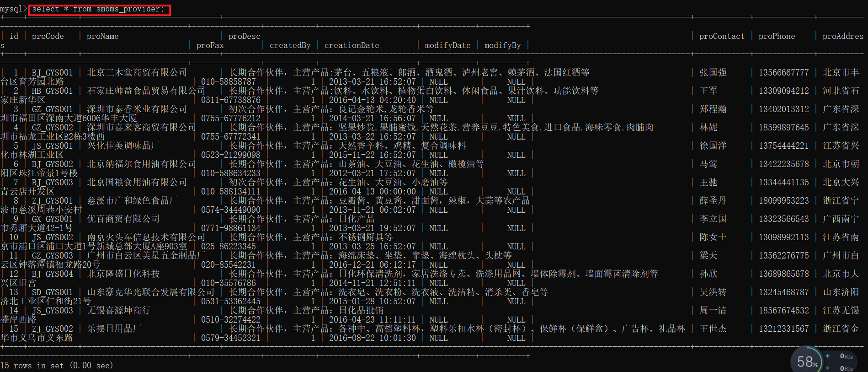The height and width of the screenshot is (372, 868).
Task: Click the timestamp '2015-11-22 16:52:07'
Action: [x=373, y=155]
